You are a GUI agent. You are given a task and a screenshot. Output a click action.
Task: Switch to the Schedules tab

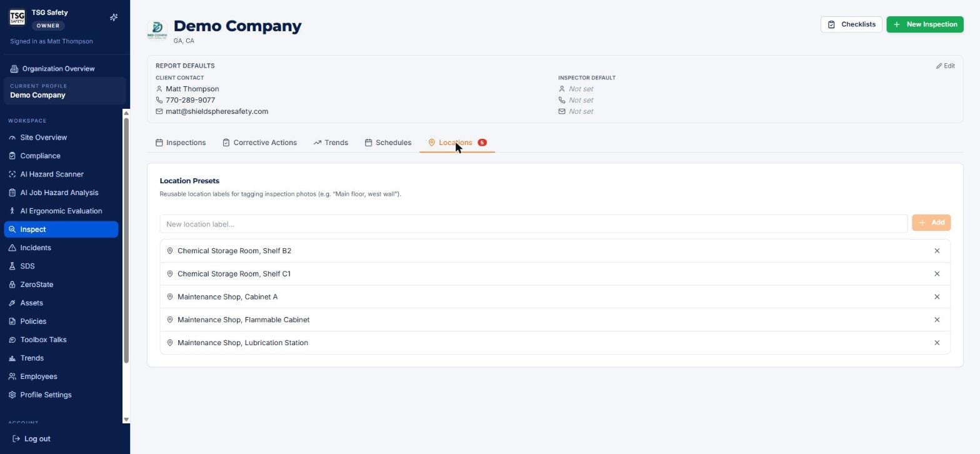pos(388,143)
